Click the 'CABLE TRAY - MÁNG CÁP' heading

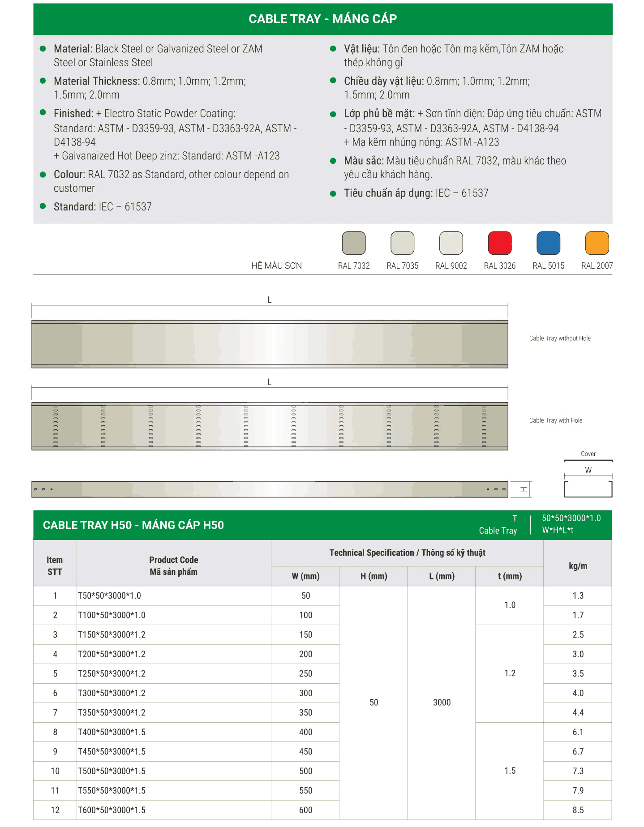click(x=322, y=19)
